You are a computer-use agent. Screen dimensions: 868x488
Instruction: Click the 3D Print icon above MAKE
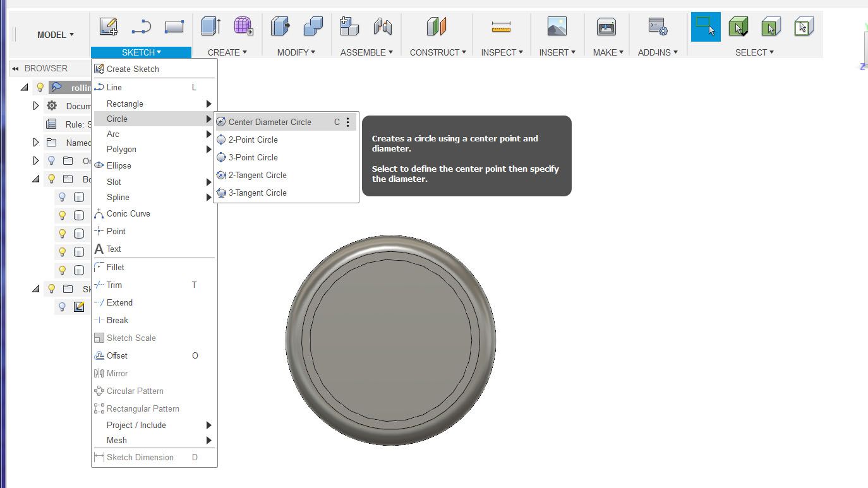[x=606, y=27]
